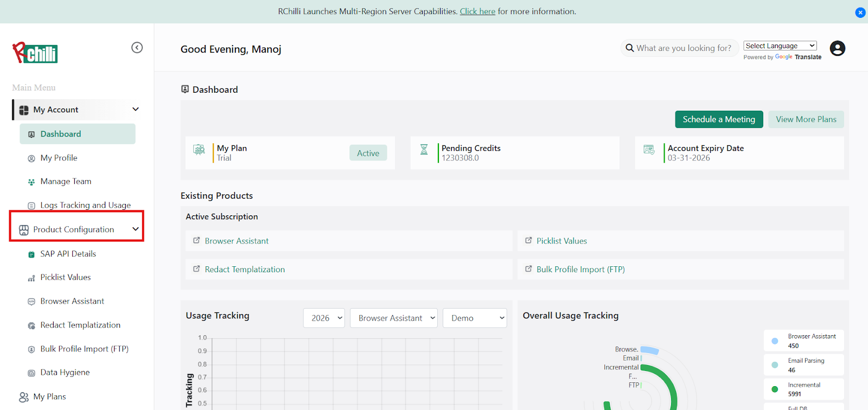Click the user profile avatar icon

point(837,48)
